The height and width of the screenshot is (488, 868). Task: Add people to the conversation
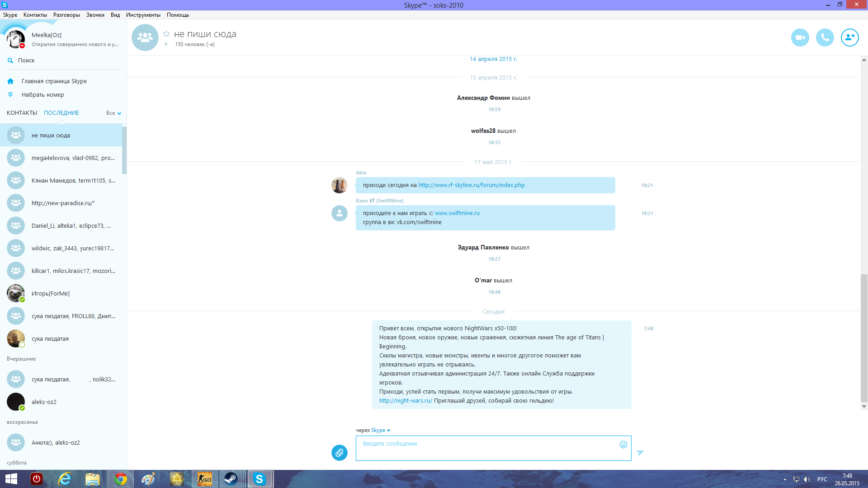tap(849, 38)
